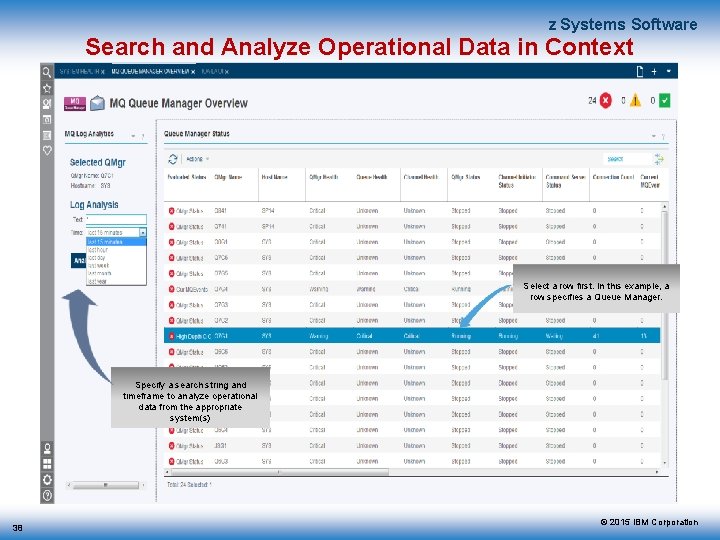Click the heart icon in the left sidebar
Screen dimensions: 720x540
pyautogui.click(x=47, y=150)
